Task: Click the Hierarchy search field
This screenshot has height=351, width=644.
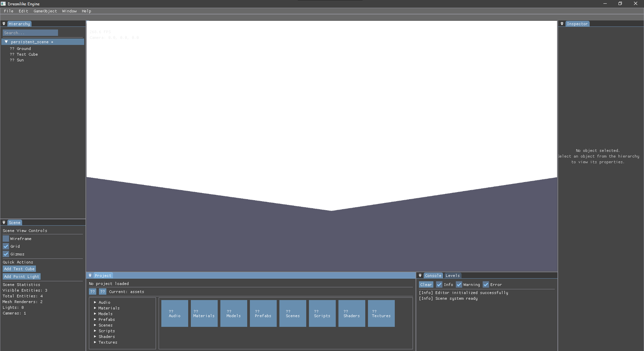Action: pyautogui.click(x=30, y=33)
